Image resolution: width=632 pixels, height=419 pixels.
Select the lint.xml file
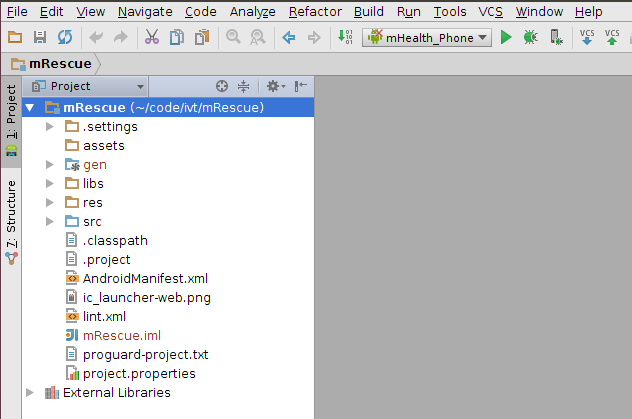pyautogui.click(x=104, y=316)
